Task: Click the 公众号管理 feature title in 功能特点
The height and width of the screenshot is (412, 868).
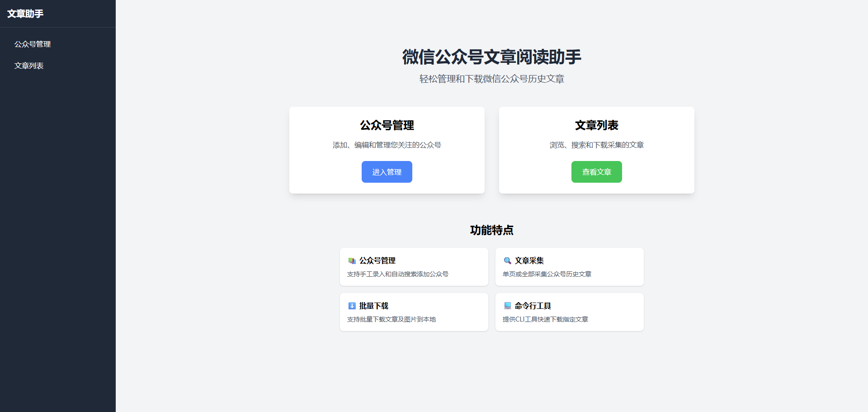Action: 377,261
